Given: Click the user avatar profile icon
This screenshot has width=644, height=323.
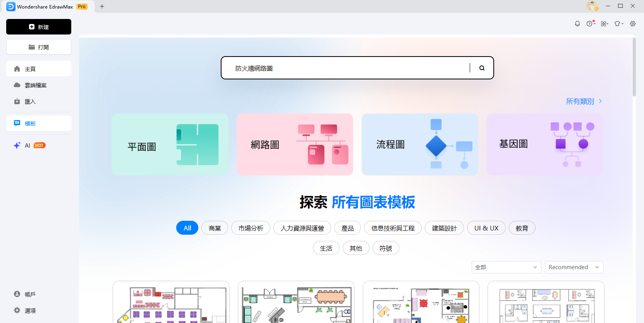Looking at the screenshot, I should pos(592,6).
